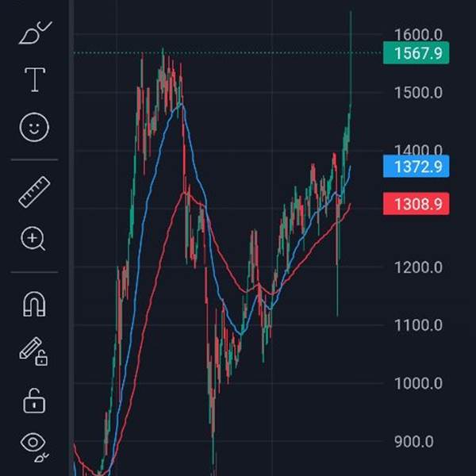The image size is (476, 476).
Task: Click the green 1567.9 current price label
Action: (416, 53)
